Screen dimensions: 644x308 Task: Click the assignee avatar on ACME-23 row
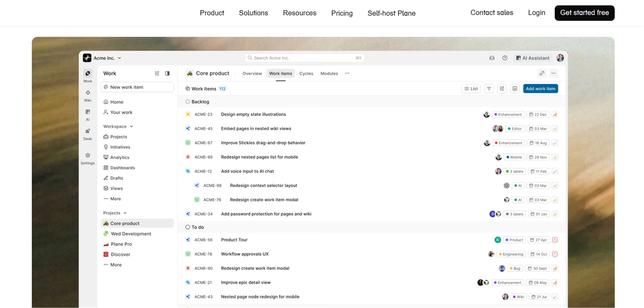coord(487,115)
